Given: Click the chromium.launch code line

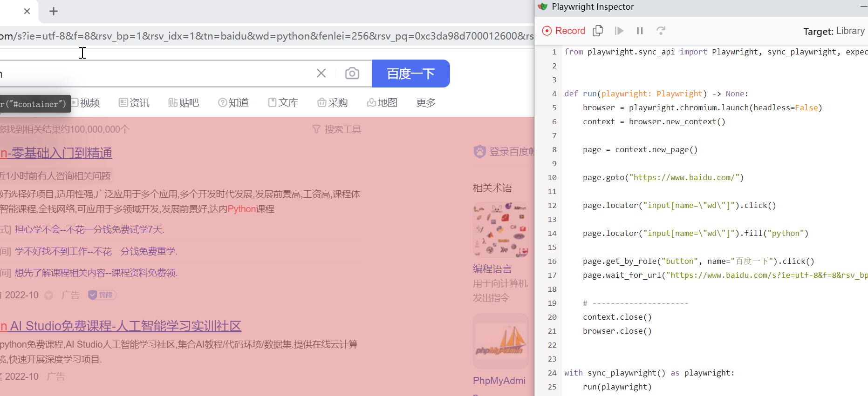Looking at the screenshot, I should coord(703,107).
